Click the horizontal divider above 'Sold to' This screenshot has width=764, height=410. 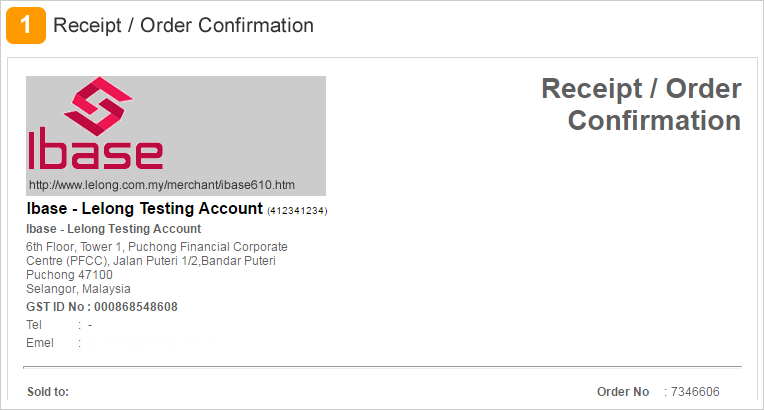pos(382,367)
